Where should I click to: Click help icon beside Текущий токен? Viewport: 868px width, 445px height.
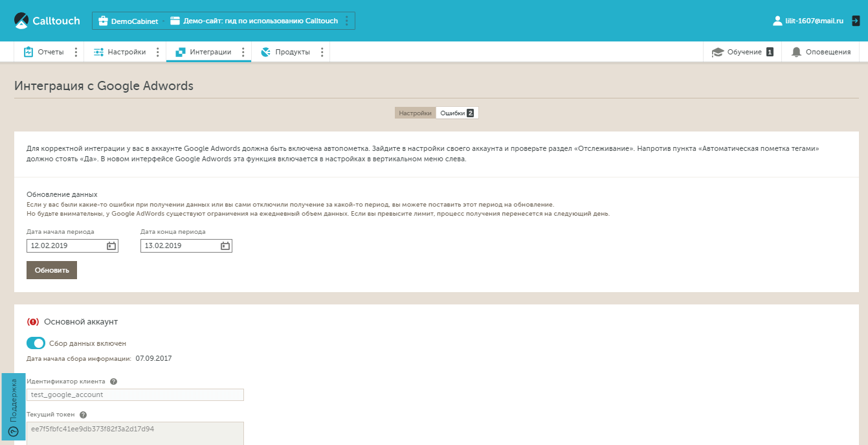coord(83,415)
